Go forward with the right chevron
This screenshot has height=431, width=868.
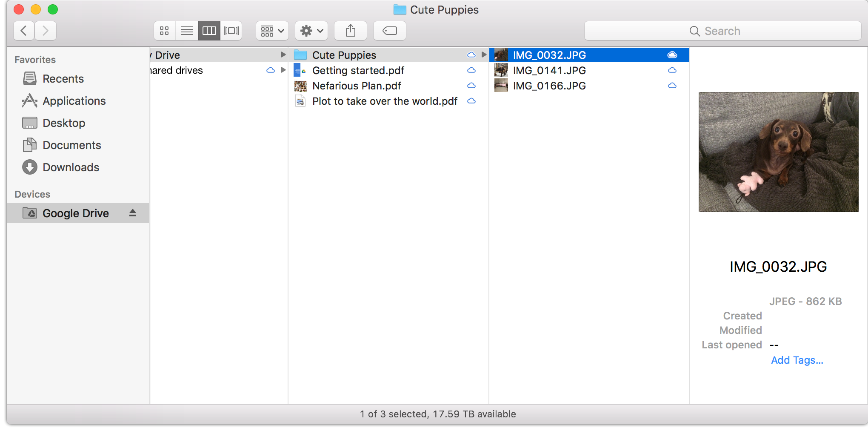pyautogui.click(x=46, y=31)
